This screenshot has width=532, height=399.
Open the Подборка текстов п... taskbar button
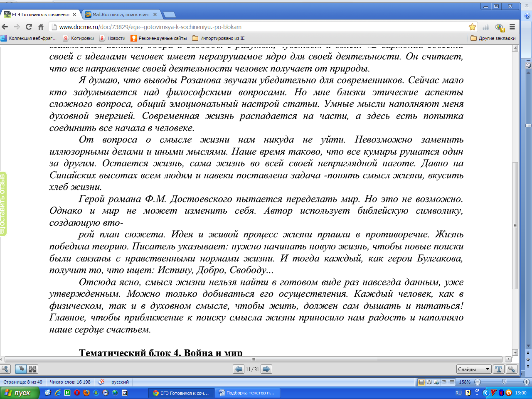click(x=248, y=393)
